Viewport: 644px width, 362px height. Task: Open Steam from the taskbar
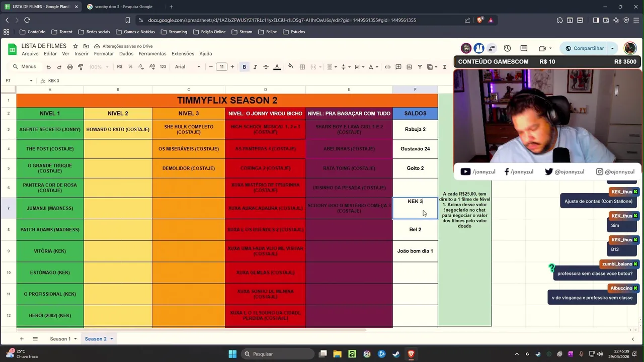[396, 354]
